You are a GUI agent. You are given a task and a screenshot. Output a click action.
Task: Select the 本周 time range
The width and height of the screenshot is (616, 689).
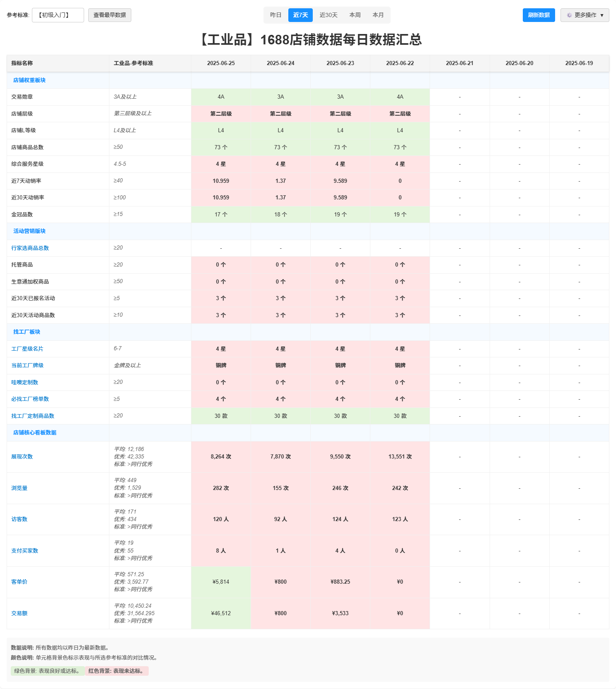[x=355, y=15]
